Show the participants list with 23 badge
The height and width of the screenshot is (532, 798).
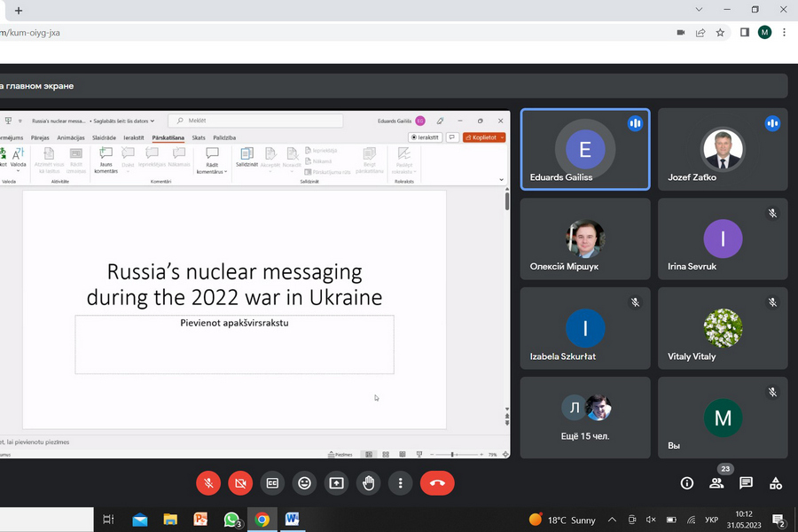pyautogui.click(x=716, y=483)
